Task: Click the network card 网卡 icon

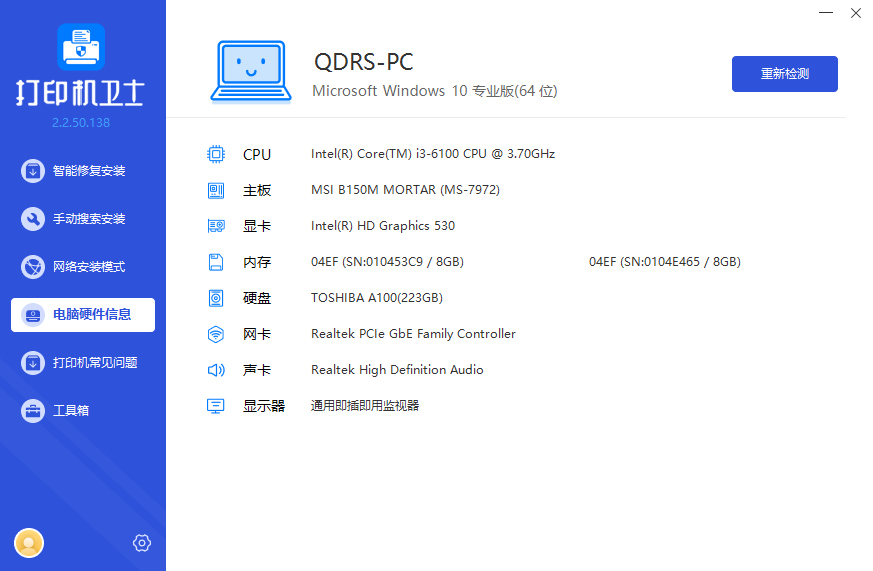Action: [216, 334]
